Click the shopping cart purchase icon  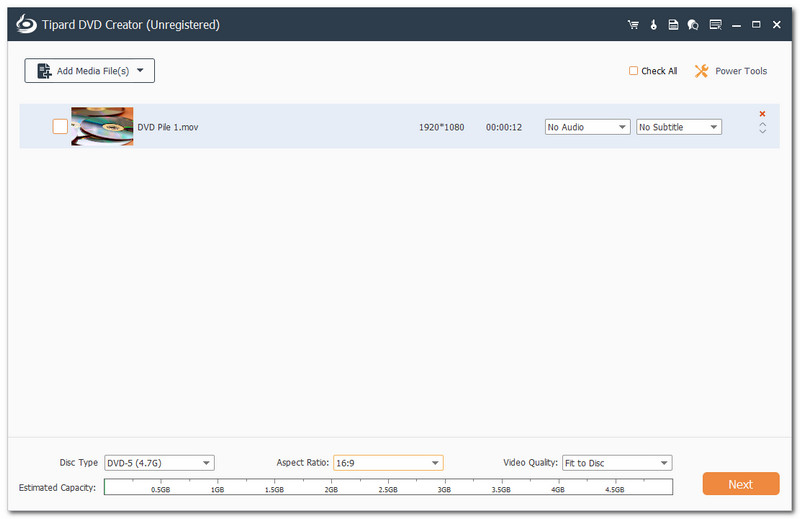(632, 24)
